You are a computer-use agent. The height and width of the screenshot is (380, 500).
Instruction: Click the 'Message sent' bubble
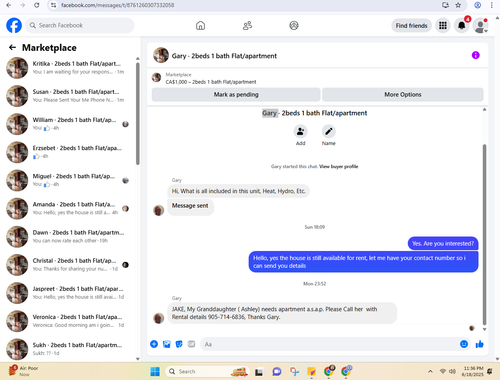(190, 206)
